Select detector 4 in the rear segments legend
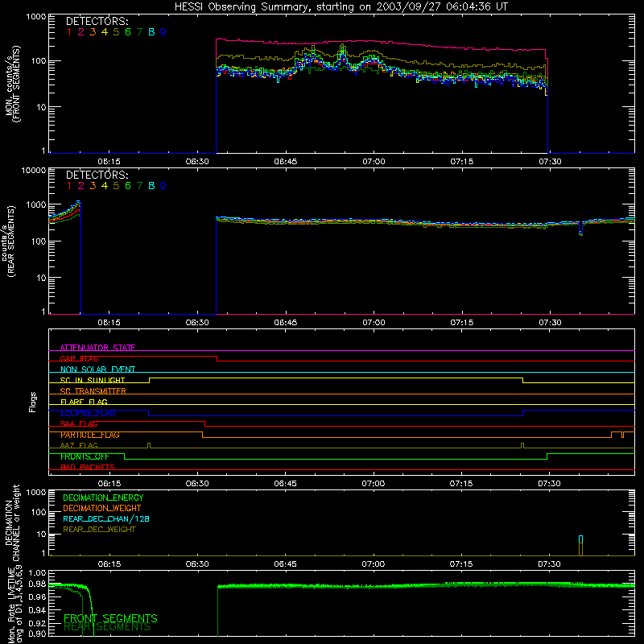The image size is (644, 644). click(105, 186)
